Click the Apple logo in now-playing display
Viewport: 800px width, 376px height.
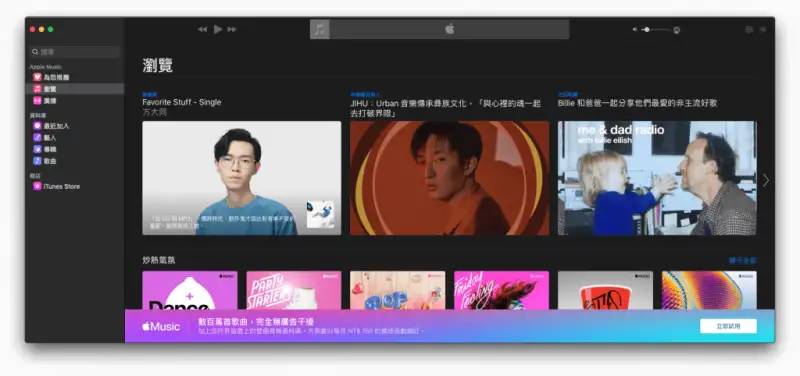pos(449,29)
